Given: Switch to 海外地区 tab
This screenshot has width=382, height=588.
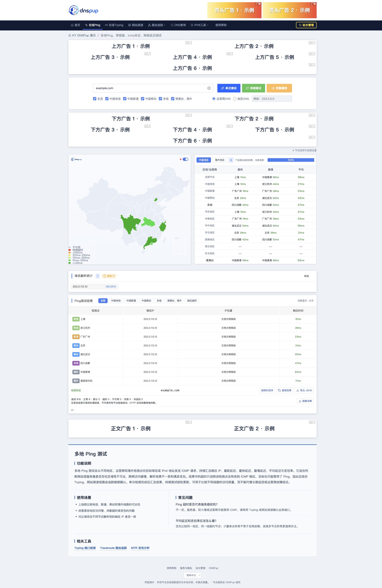Looking at the screenshot, I should pyautogui.click(x=220, y=160).
